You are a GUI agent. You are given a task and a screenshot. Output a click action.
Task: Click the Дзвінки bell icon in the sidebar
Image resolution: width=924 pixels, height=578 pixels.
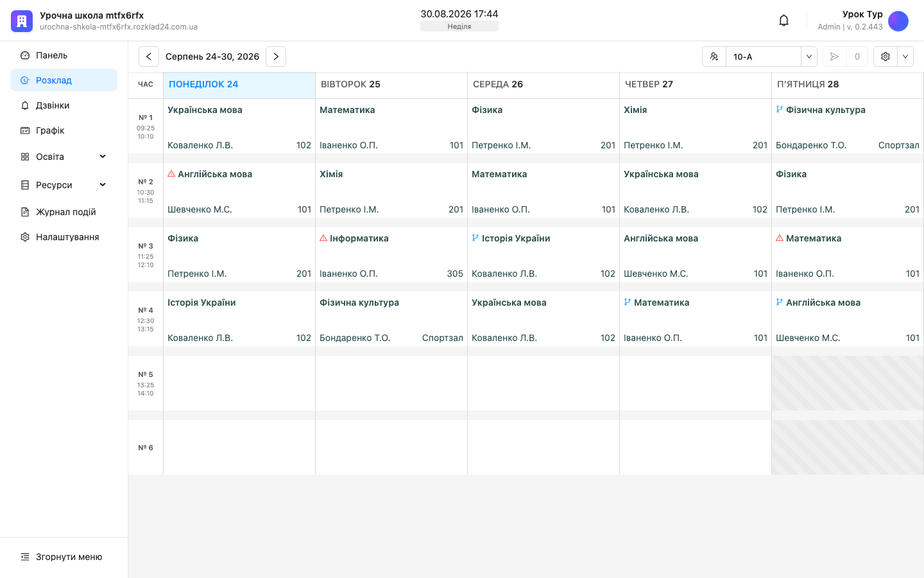coord(25,105)
